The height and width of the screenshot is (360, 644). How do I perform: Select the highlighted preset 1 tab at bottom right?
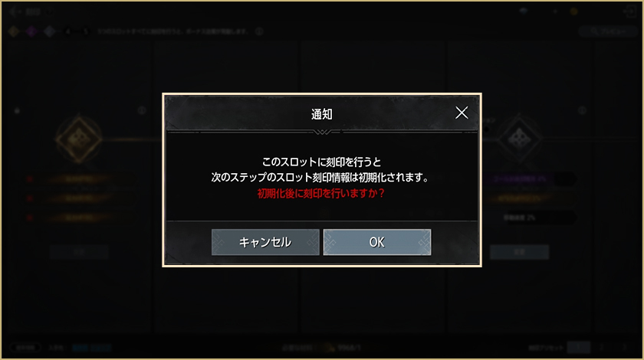(578, 347)
